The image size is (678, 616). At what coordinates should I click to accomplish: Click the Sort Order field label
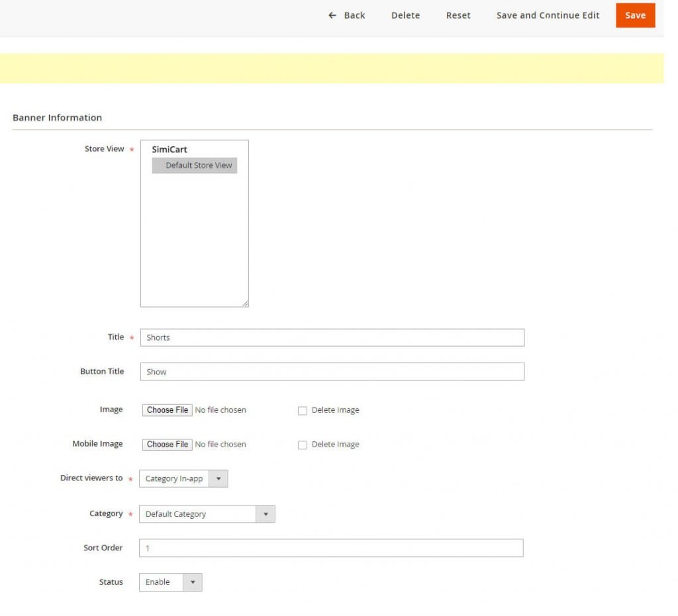pos(103,547)
